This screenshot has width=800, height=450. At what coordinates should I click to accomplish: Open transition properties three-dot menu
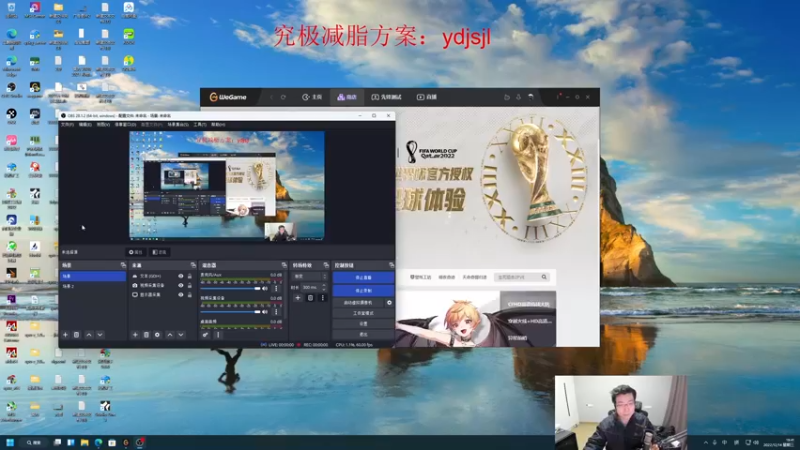[322, 297]
